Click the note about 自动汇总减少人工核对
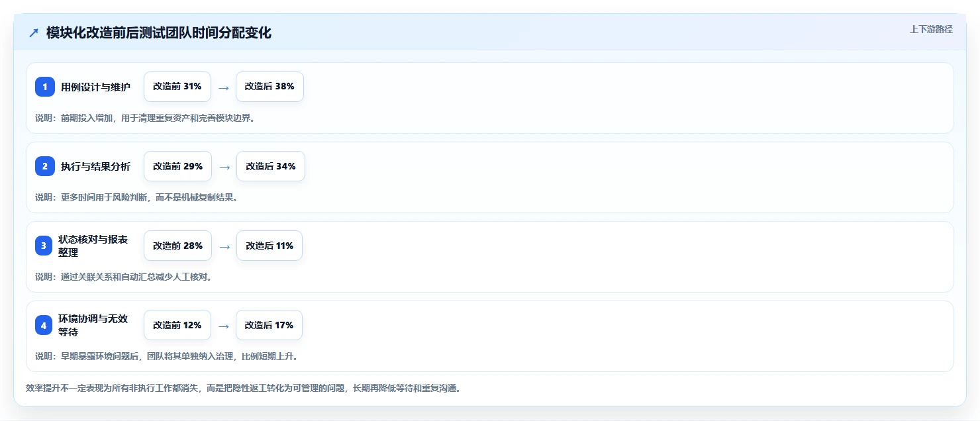 [x=124, y=277]
